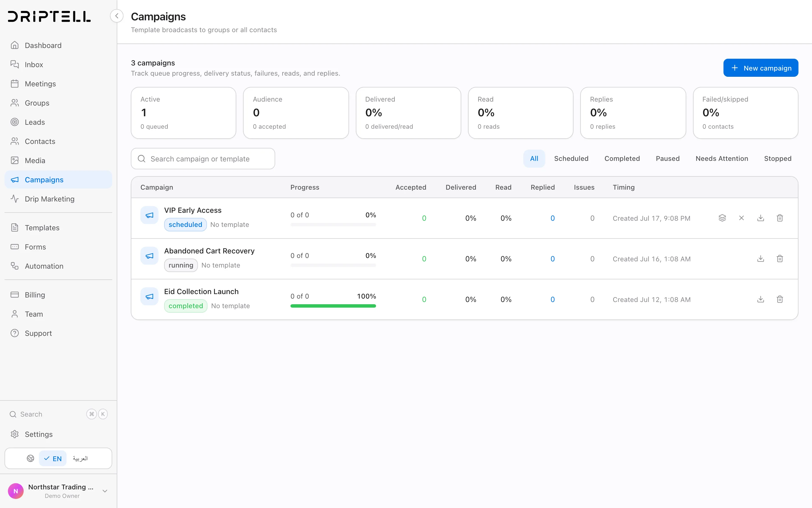
Task: Open Support in the sidebar
Action: pos(58,333)
